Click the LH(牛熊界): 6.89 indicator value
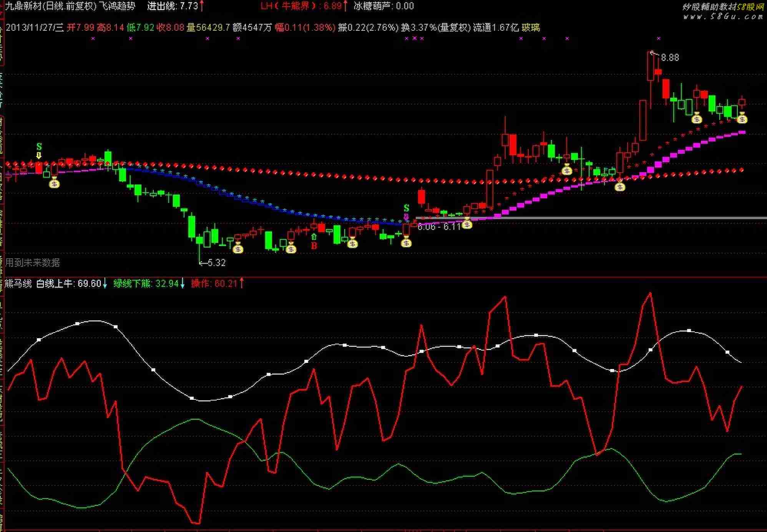The height and width of the screenshot is (532, 767). coord(304,6)
